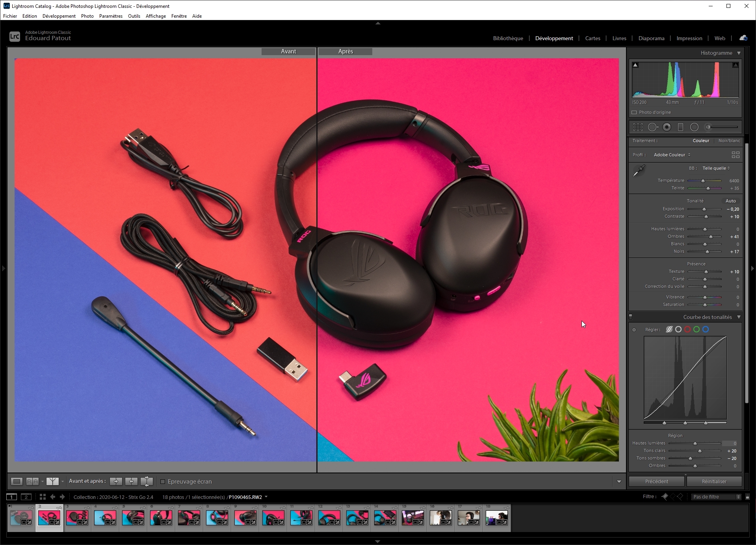This screenshot has width=756, height=545.
Task: Enable Epreuvage écran checkbox
Action: (x=163, y=481)
